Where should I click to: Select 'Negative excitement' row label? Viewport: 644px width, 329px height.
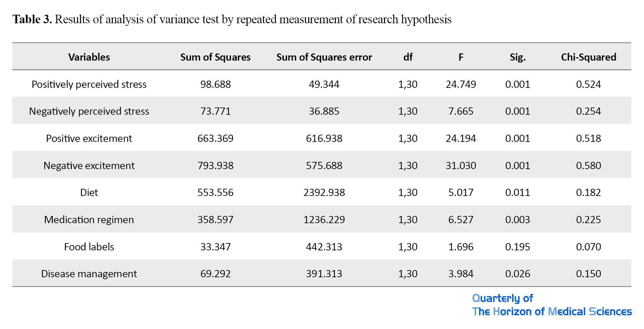pyautogui.click(x=89, y=165)
